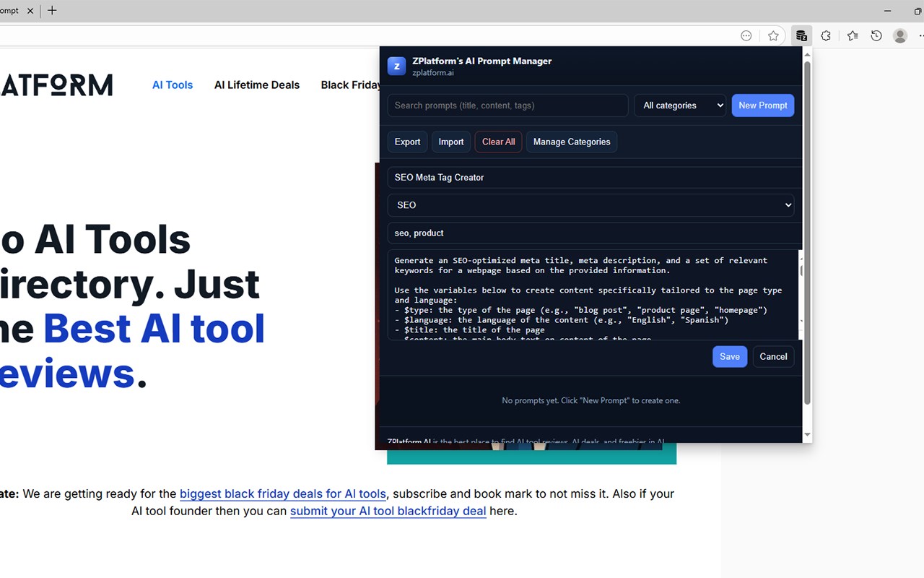Viewport: 924px width, 578px height.
Task: Click the popup scrollbar down arrow
Action: (807, 435)
